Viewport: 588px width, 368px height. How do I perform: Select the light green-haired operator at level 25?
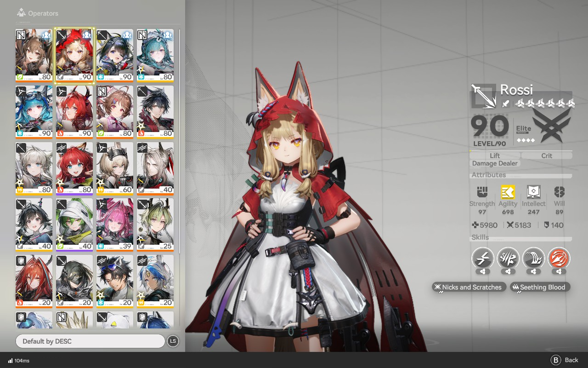click(x=155, y=225)
